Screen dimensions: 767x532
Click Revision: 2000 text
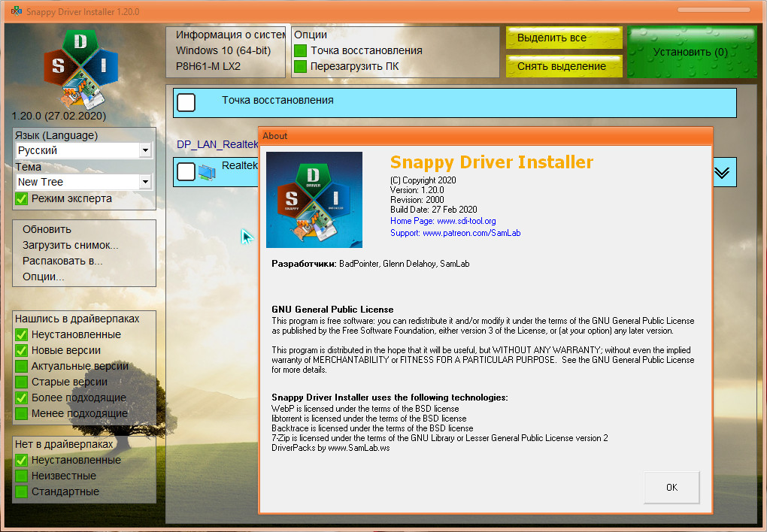tap(417, 200)
